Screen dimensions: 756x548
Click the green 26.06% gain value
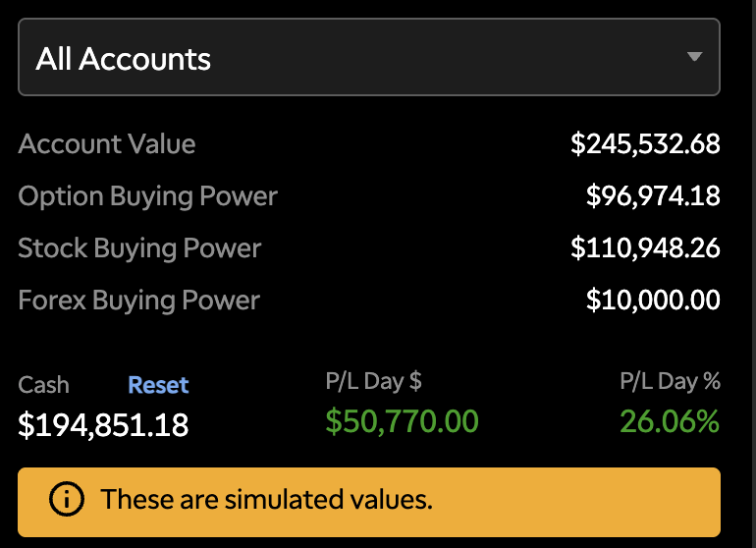670,422
